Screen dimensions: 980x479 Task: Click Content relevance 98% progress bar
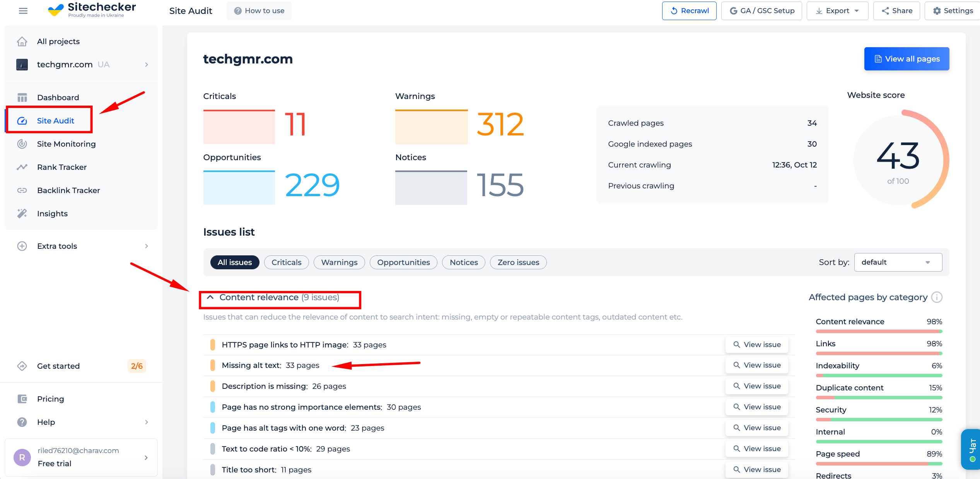tap(879, 331)
